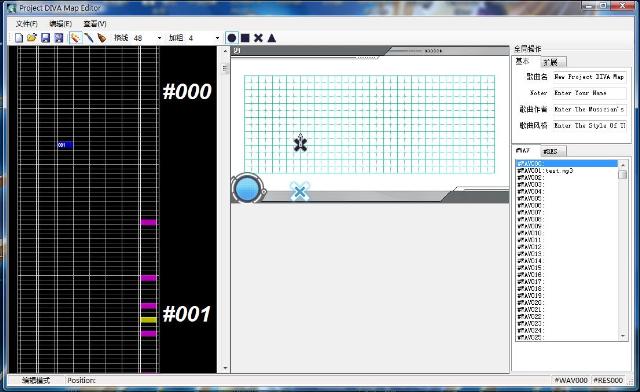Click the new file icon in toolbar
The height and width of the screenshot is (392, 640).
pos(19,38)
